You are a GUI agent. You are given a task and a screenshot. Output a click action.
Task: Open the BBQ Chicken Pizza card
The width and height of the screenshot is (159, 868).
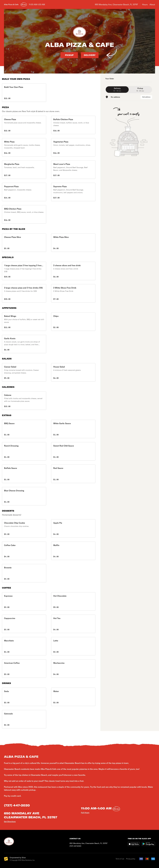pos(24,214)
